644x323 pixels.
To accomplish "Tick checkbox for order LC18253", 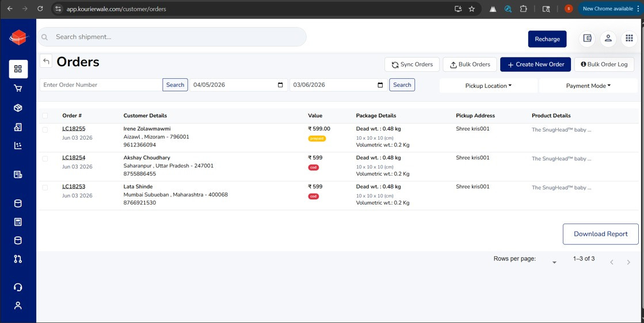I will (45, 187).
